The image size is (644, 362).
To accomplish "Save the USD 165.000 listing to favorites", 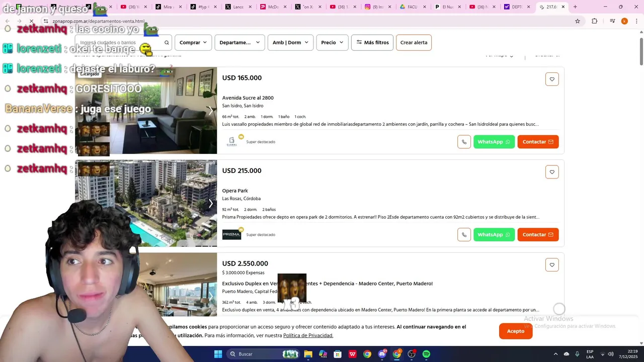I will coord(552,79).
